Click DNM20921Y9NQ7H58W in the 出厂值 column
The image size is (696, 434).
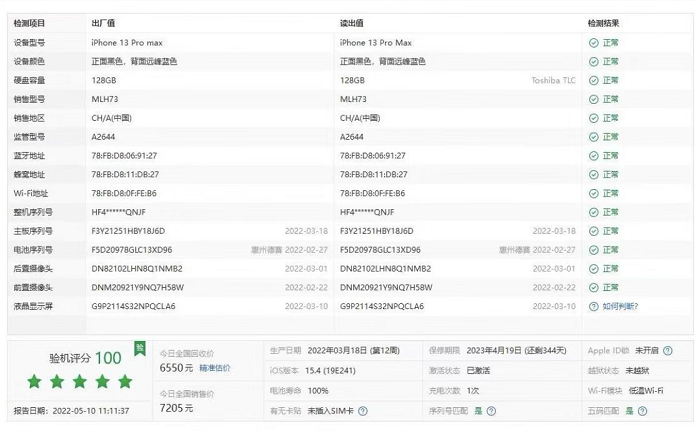click(x=138, y=288)
